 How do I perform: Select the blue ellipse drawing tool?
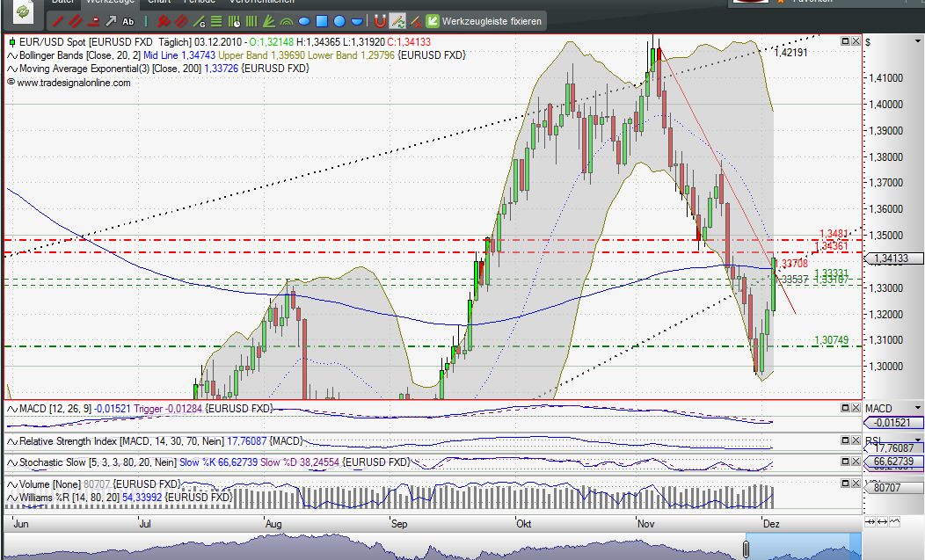click(304, 22)
